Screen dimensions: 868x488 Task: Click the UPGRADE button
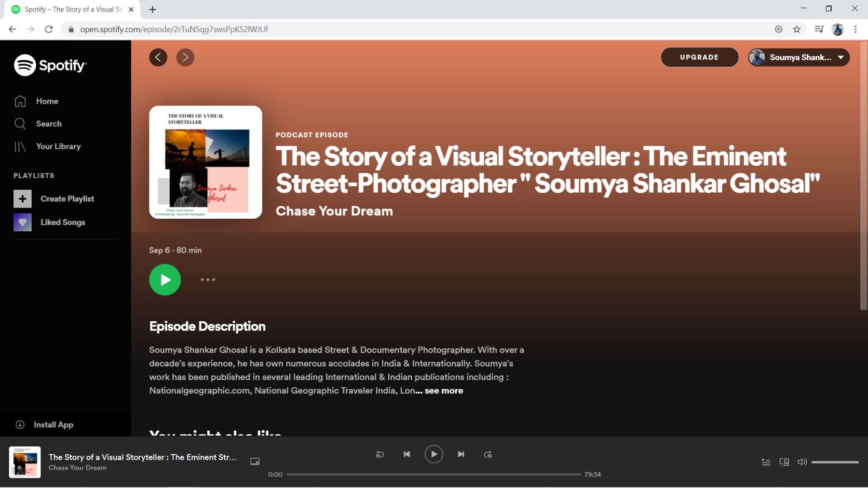pos(699,57)
